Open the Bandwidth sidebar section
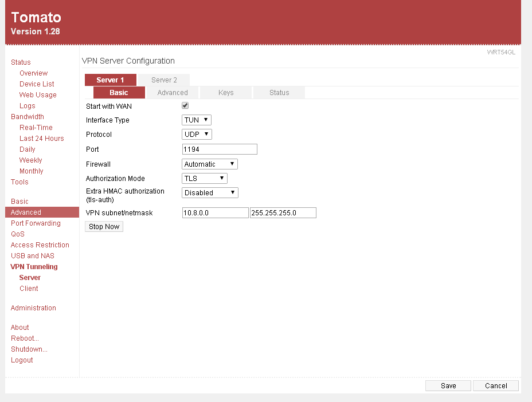The image size is (532, 402). (28, 117)
